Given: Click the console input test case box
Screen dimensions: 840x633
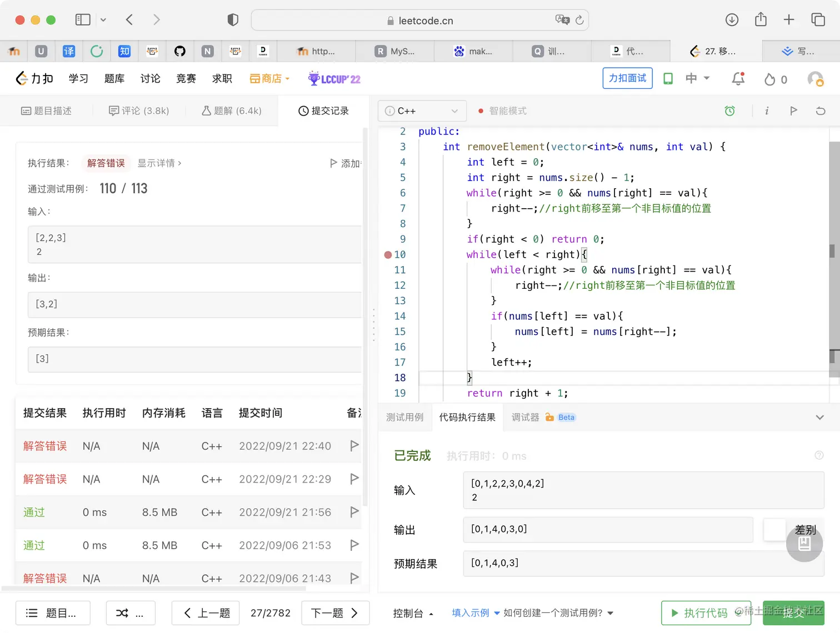Looking at the screenshot, I should pyautogui.click(x=643, y=490).
